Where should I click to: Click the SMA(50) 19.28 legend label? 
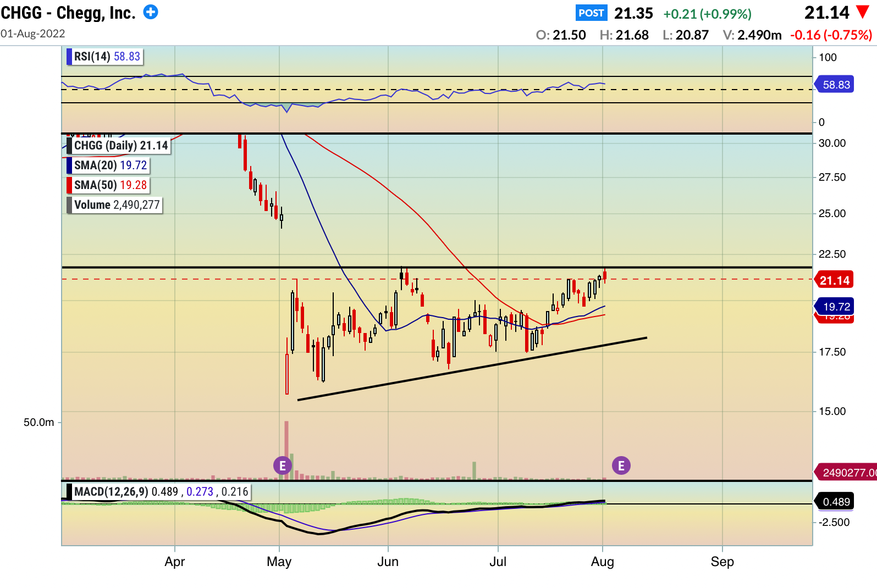108,185
